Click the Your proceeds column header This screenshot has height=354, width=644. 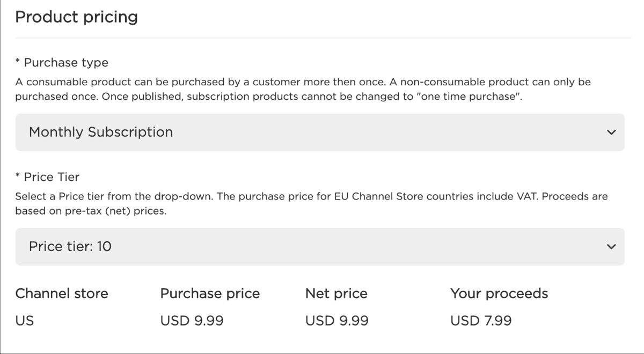(x=499, y=293)
